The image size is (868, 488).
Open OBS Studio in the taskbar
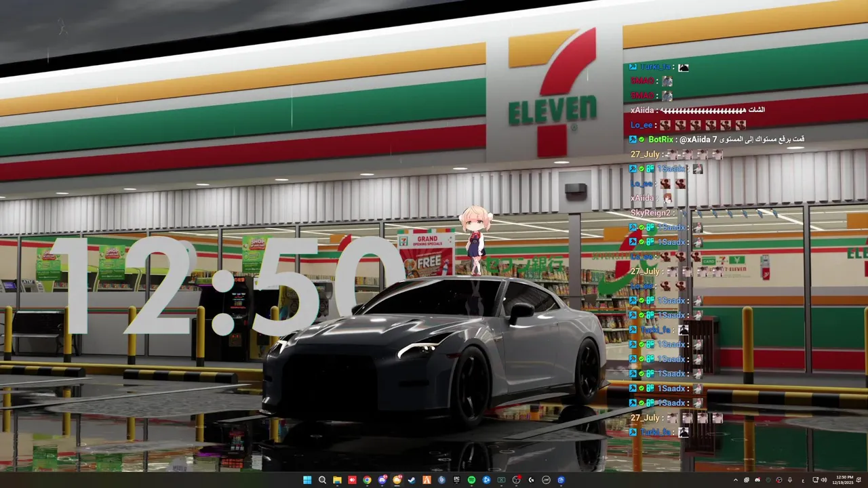[x=516, y=480]
